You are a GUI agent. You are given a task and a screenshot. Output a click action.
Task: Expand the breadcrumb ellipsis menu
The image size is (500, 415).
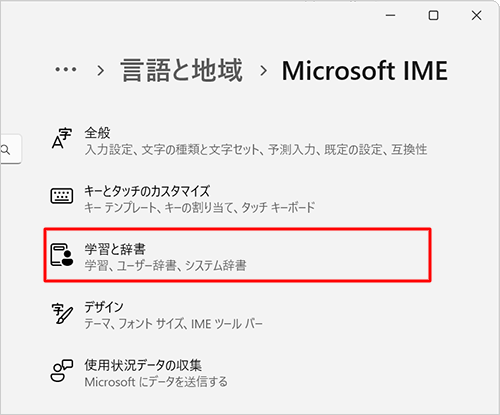(x=66, y=70)
